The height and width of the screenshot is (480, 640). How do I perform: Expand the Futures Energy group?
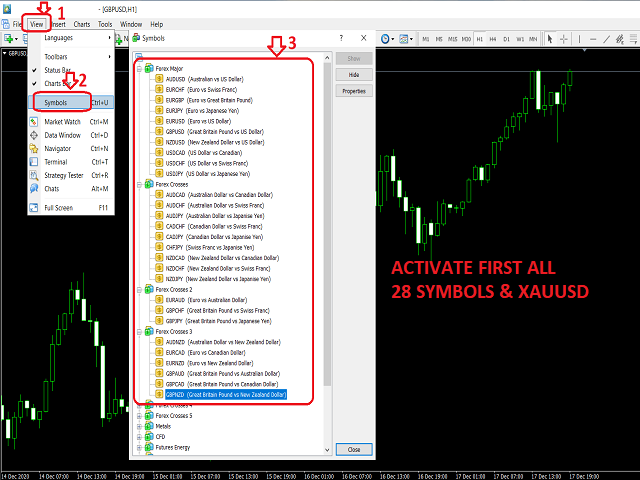point(139,447)
